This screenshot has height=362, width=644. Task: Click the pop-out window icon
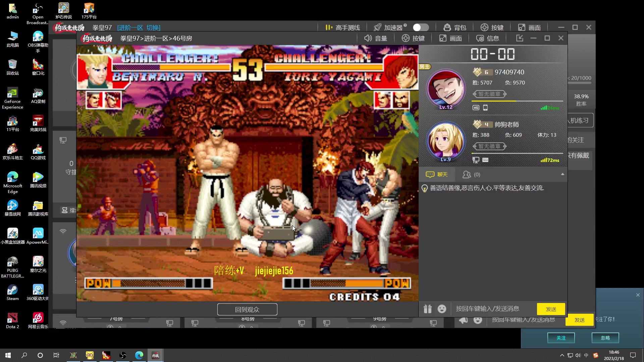click(x=520, y=38)
